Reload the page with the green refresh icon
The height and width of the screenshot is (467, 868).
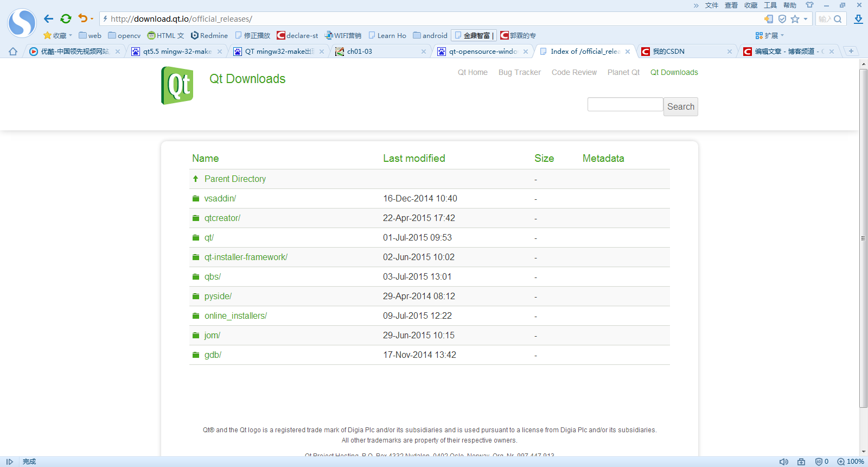(x=66, y=19)
